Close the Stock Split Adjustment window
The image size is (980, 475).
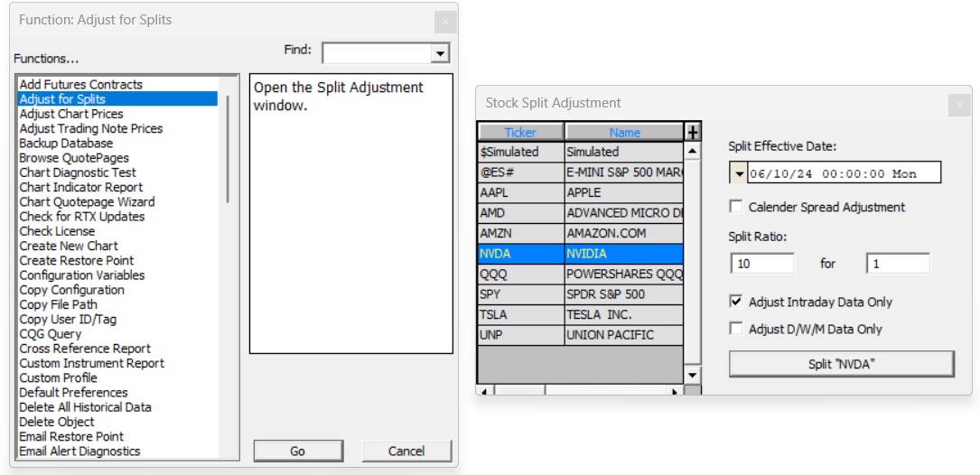click(x=958, y=105)
